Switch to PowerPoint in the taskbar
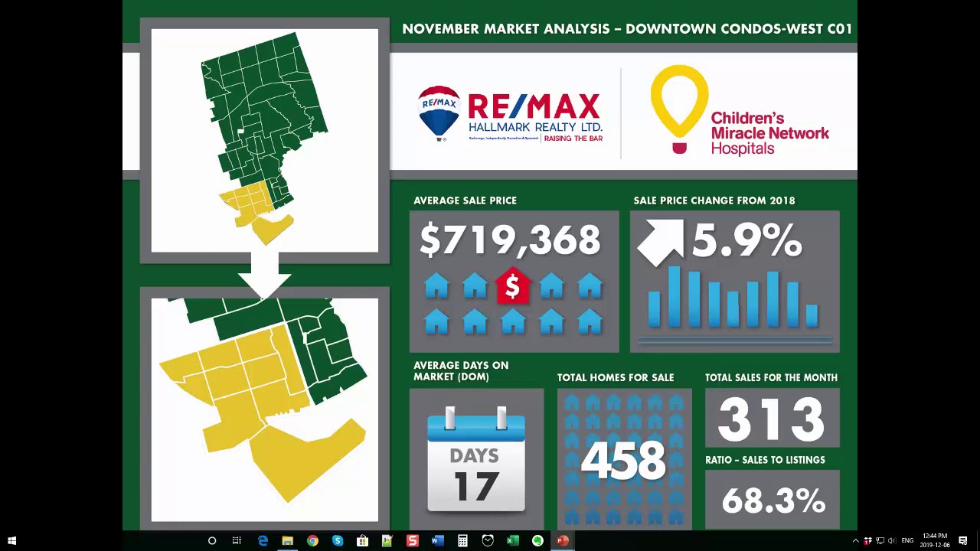Screen dimensions: 980x551 (x=563, y=541)
